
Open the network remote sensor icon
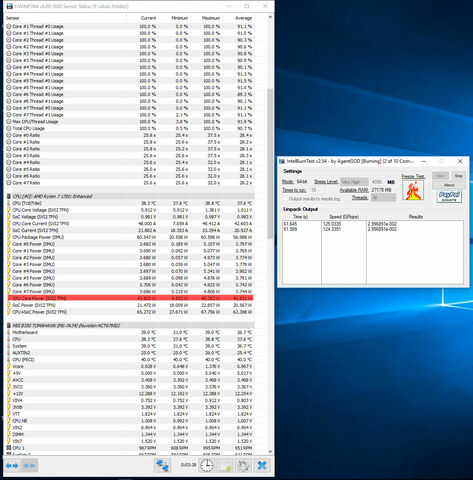(162, 465)
